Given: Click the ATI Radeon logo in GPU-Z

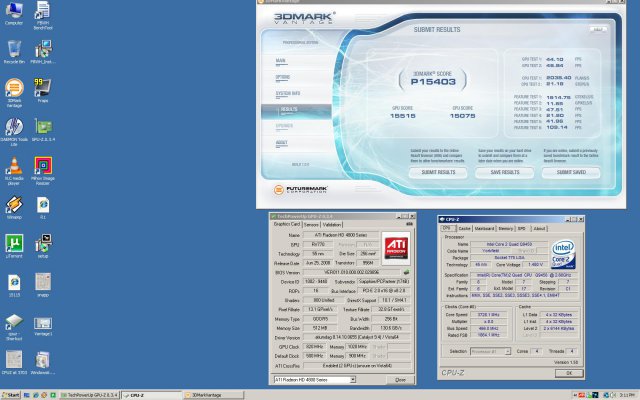Looking at the screenshot, I should (396, 247).
